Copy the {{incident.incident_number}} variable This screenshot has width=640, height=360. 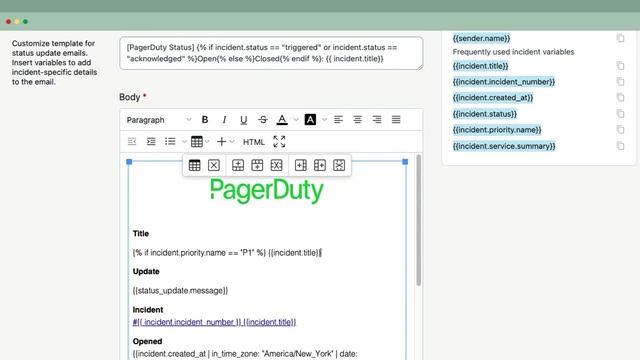click(x=620, y=82)
